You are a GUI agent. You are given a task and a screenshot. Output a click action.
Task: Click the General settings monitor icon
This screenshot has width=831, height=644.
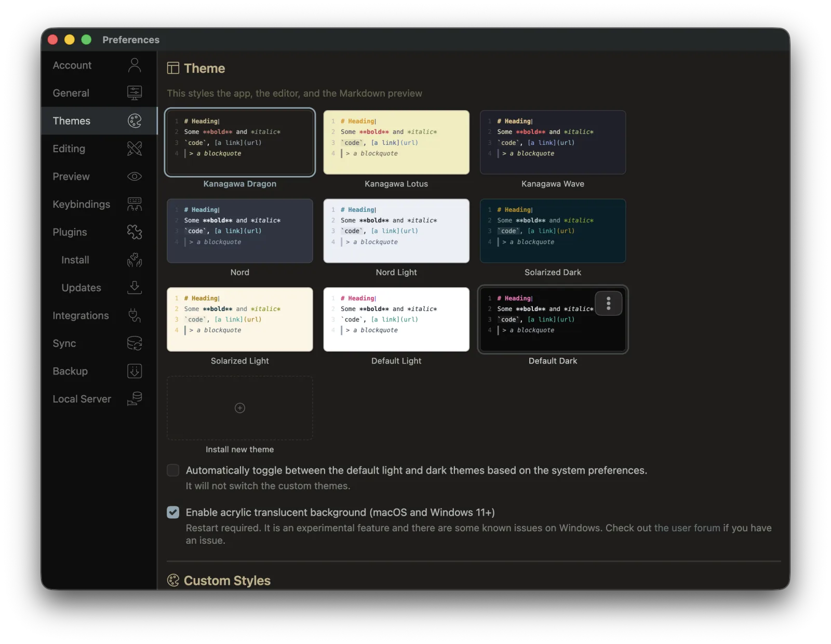pyautogui.click(x=135, y=93)
